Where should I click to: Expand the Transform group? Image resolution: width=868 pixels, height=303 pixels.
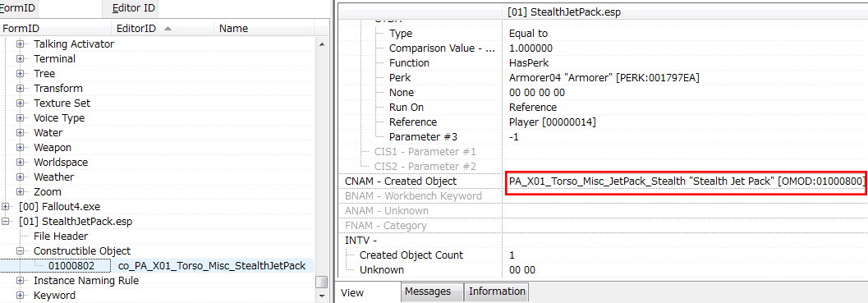[x=21, y=89]
